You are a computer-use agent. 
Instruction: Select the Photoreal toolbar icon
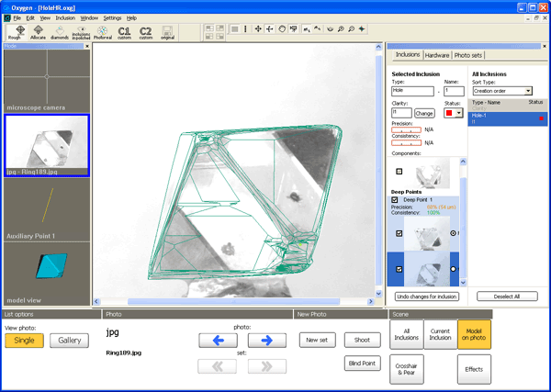click(101, 31)
